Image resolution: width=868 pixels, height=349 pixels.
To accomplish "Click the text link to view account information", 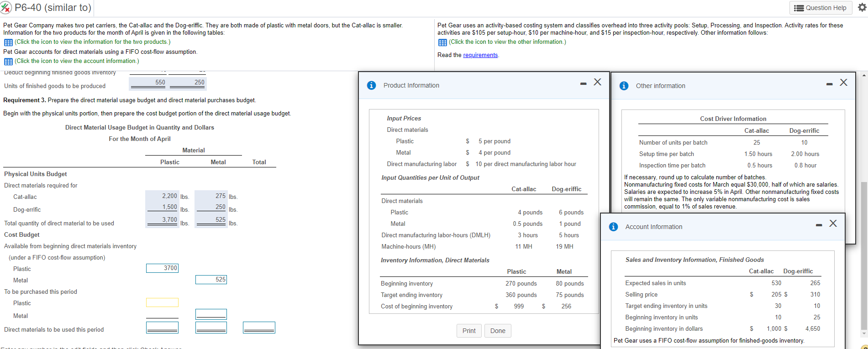I will 77,61.
